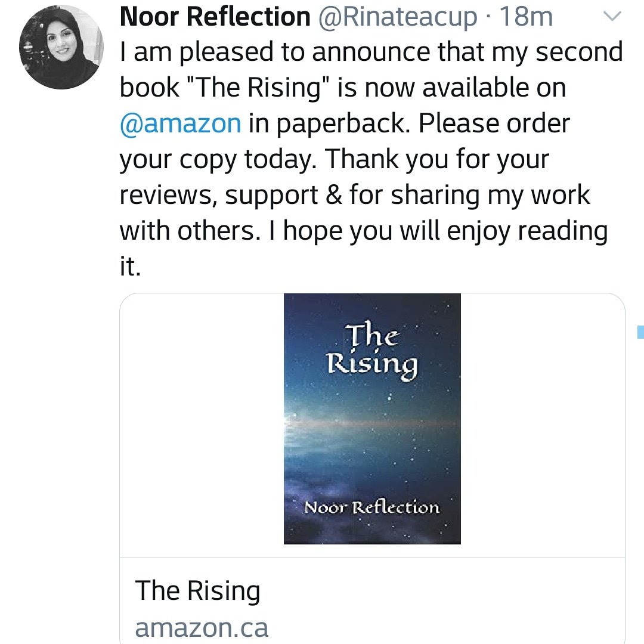Image resolution: width=644 pixels, height=644 pixels.
Task: Click Noor Reflection's profile avatar
Action: [61, 49]
